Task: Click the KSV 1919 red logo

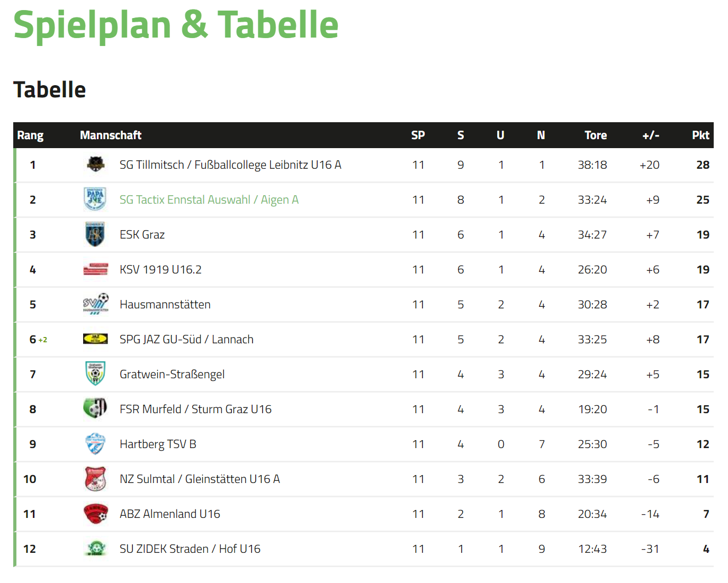Action: click(x=96, y=269)
